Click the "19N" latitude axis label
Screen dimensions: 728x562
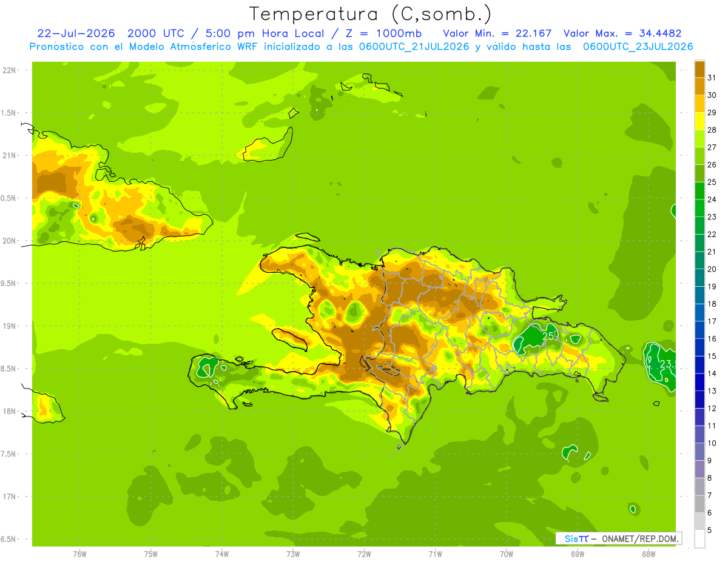click(x=10, y=326)
